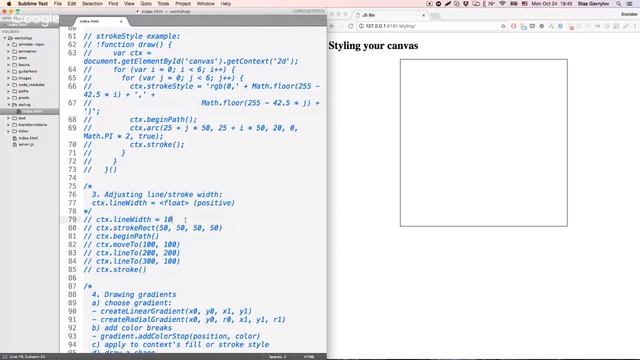This screenshot has width=640, height=360.
Task: Click the status bar panel switcher icon
Action: pyautogui.click(x=4, y=357)
